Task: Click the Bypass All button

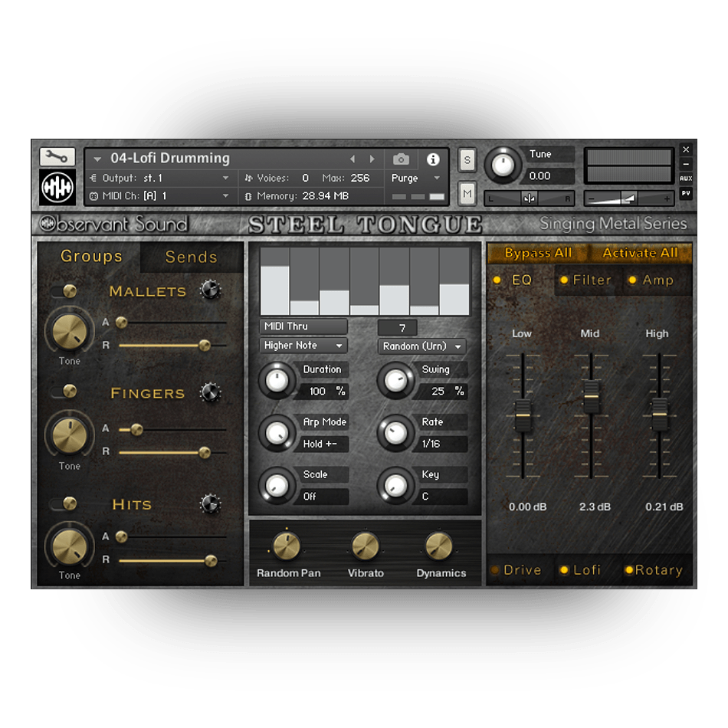Action: coord(538,253)
